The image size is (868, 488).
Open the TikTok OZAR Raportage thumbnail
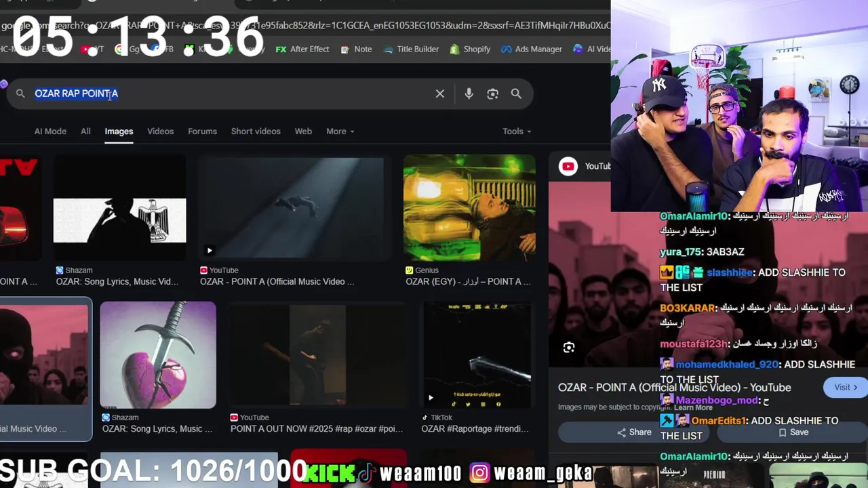pos(477,355)
